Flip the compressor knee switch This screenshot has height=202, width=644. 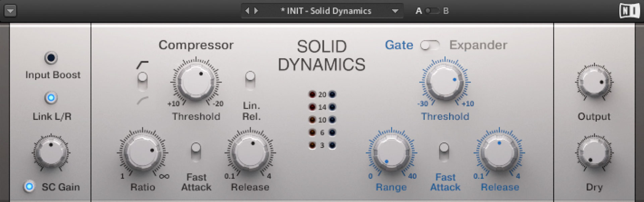[x=143, y=81]
